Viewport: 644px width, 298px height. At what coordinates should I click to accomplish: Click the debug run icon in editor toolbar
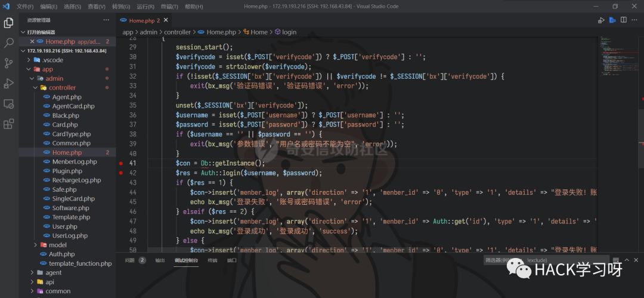tap(601, 20)
